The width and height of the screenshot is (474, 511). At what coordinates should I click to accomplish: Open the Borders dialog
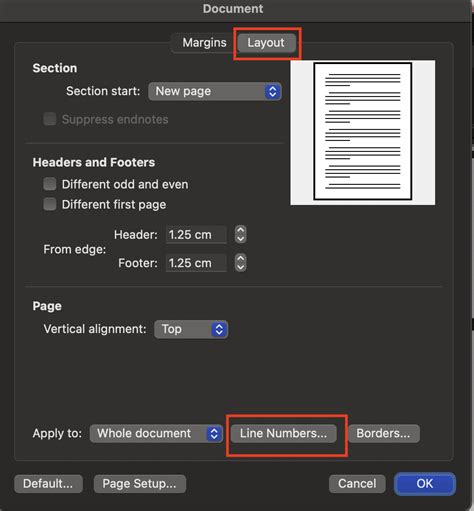click(x=383, y=433)
